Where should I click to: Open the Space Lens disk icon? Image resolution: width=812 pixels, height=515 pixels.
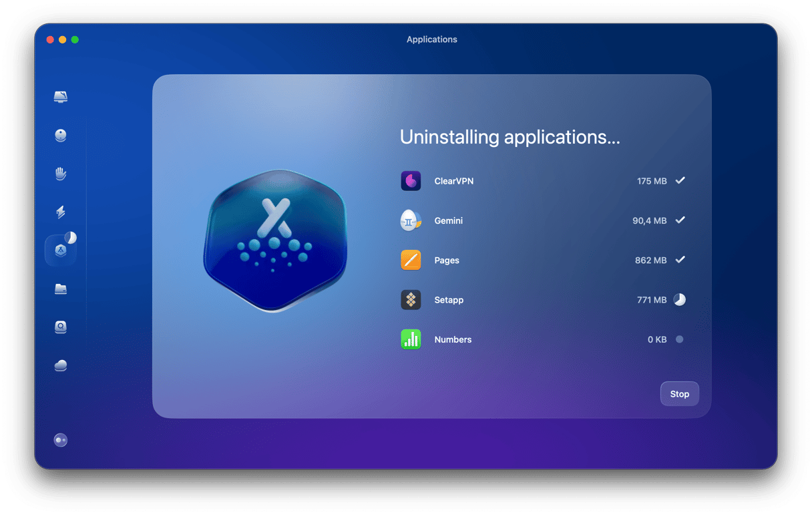pos(61,327)
